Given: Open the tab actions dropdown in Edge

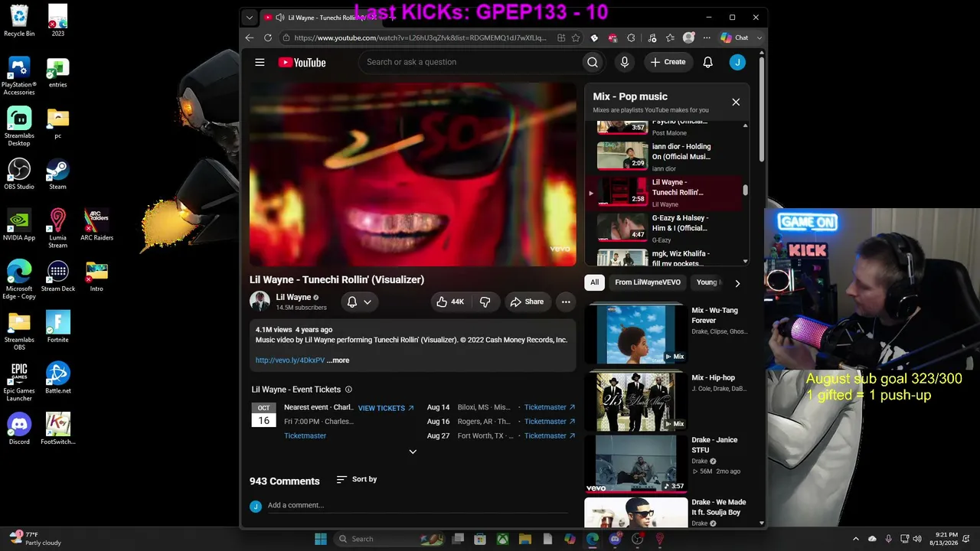Looking at the screenshot, I should [x=249, y=18].
